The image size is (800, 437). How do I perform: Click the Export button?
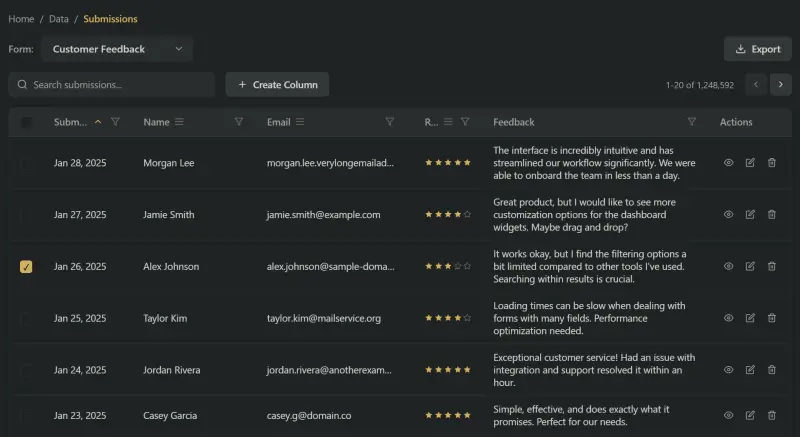tap(757, 49)
